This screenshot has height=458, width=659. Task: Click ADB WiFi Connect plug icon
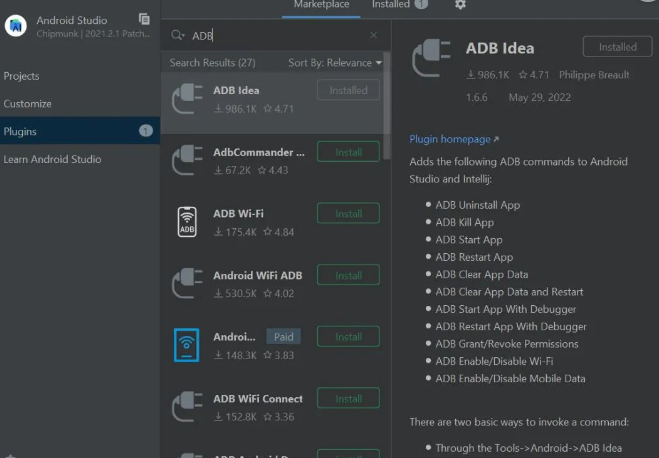point(187,407)
